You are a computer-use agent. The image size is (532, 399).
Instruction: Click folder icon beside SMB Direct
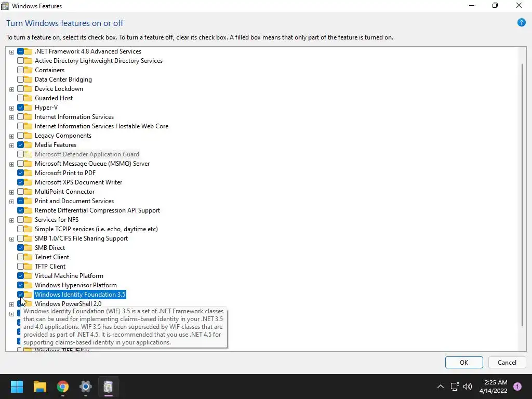point(28,248)
